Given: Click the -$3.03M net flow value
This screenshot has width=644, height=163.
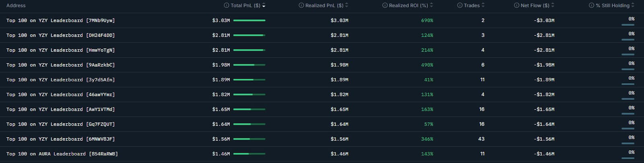Looking at the screenshot, I should pyautogui.click(x=544, y=21).
